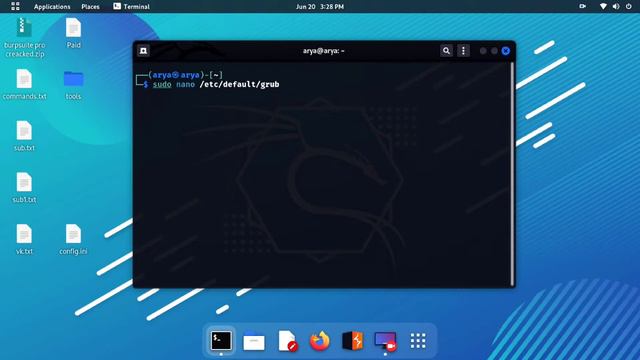Open the terminal's new tab icon
Viewport: 640px width, 360px height.
[143, 51]
